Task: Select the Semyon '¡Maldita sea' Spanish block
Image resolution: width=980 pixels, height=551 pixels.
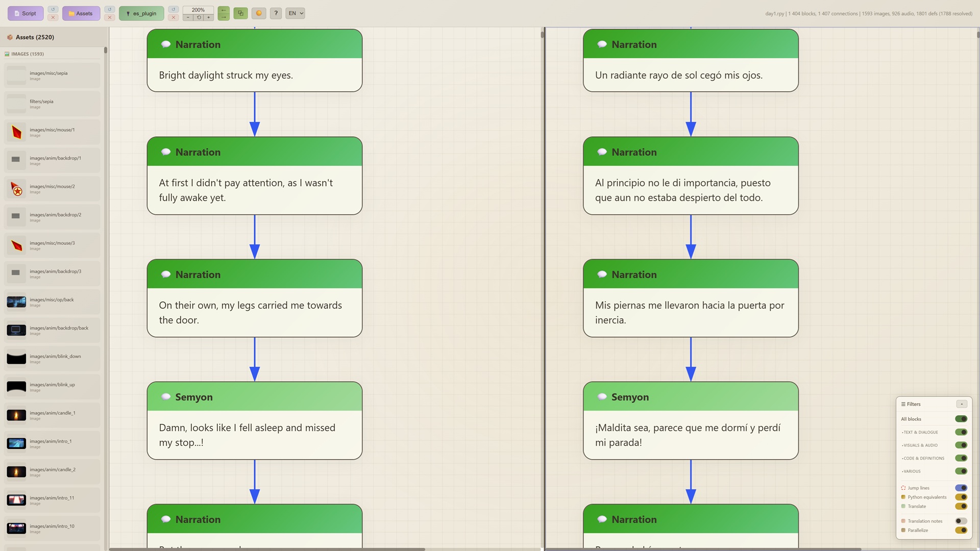Action: pos(691,420)
